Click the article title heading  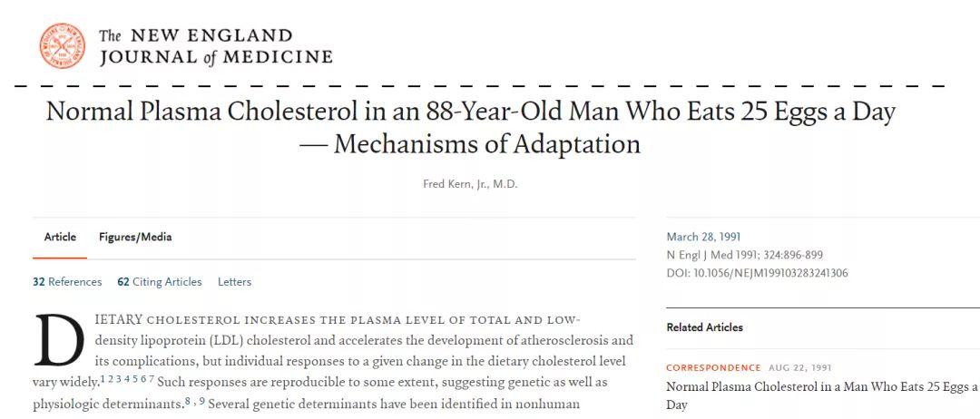pos(471,128)
